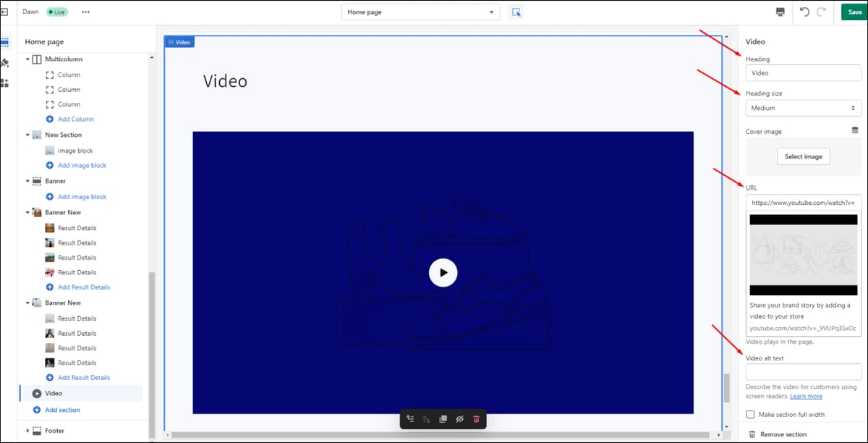Select the image block under New Section
The image size is (868, 443).
(75, 151)
